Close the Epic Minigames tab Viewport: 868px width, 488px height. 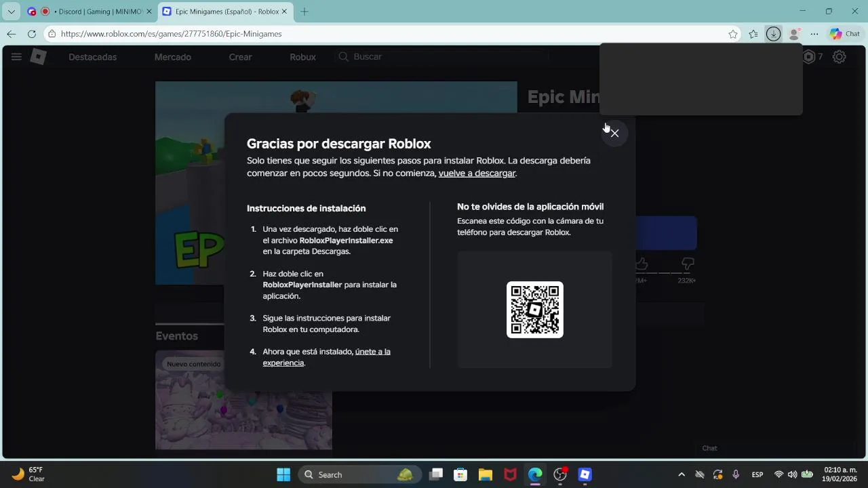[285, 12]
